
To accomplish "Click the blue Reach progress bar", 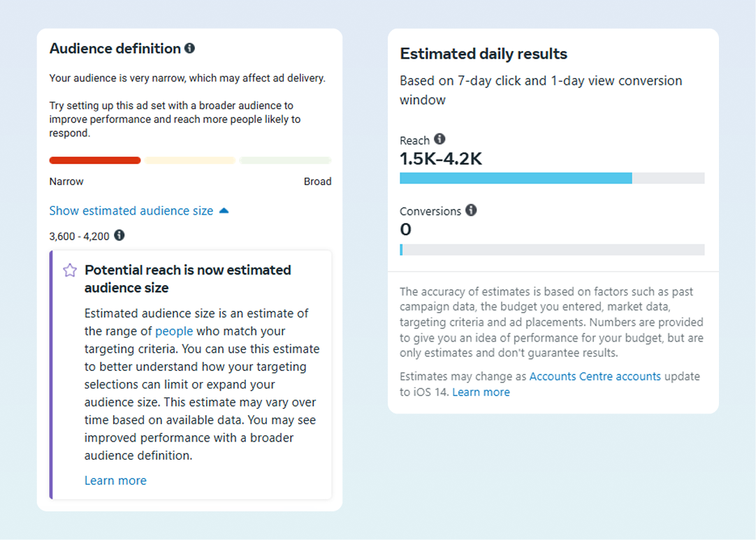I will point(516,178).
